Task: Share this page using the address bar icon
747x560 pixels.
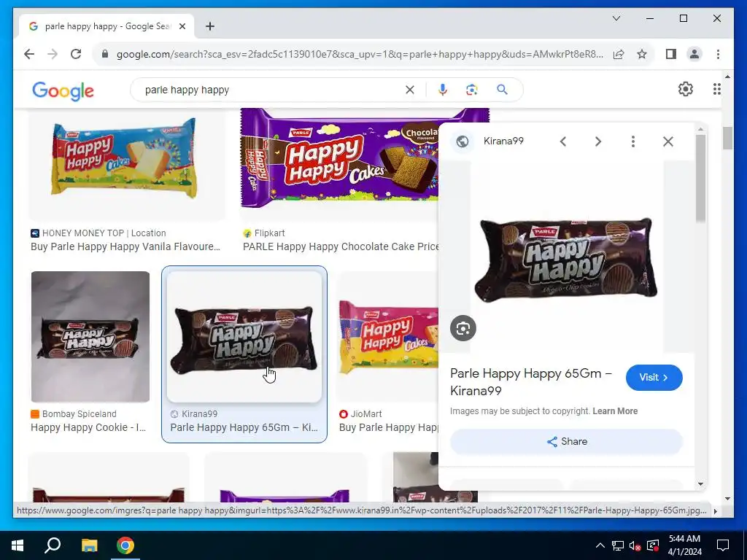Action: tap(619, 54)
